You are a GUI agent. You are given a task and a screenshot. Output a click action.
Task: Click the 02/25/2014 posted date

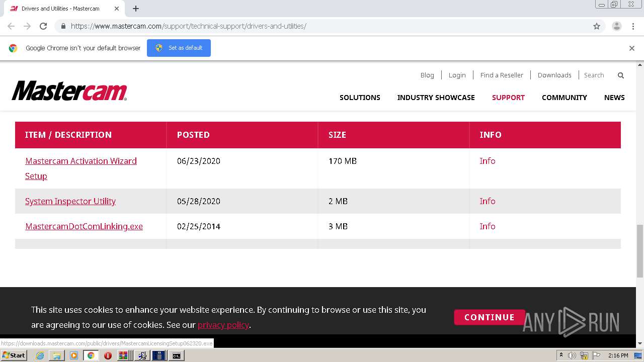(x=199, y=226)
